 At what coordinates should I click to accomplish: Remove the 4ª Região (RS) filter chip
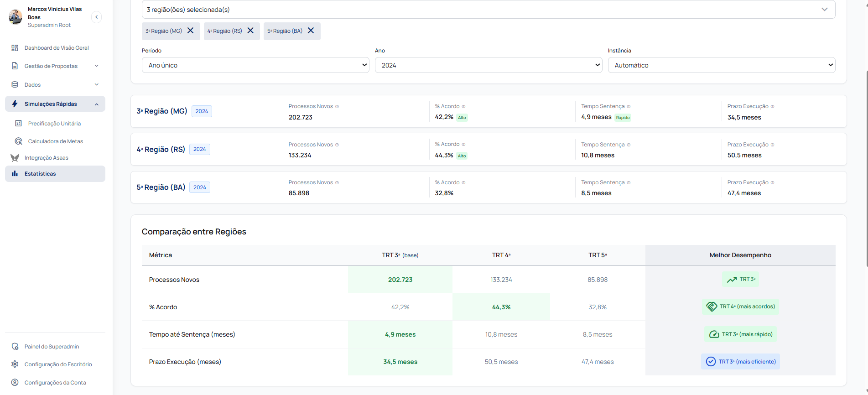[250, 31]
